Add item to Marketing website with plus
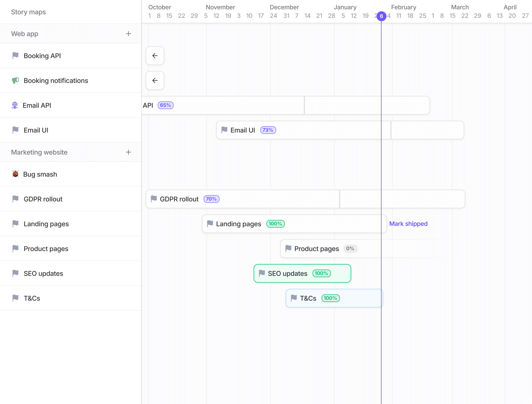Image resolution: width=532 pixels, height=404 pixels. click(128, 152)
